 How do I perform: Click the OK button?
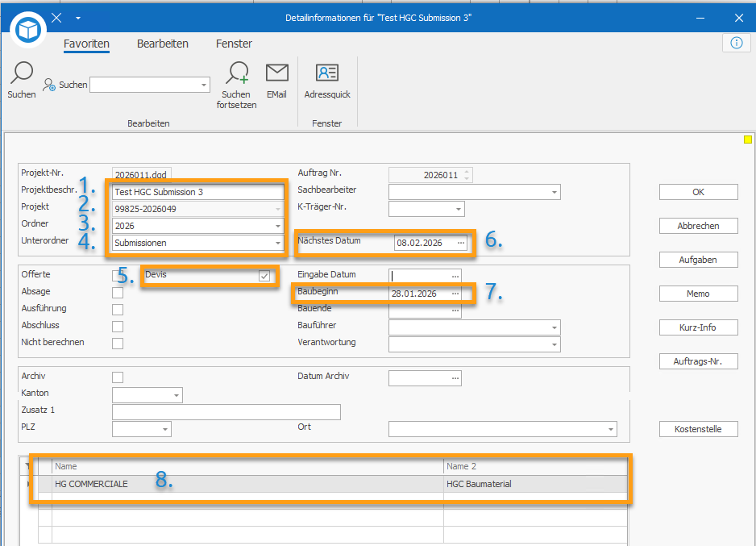[698, 192]
